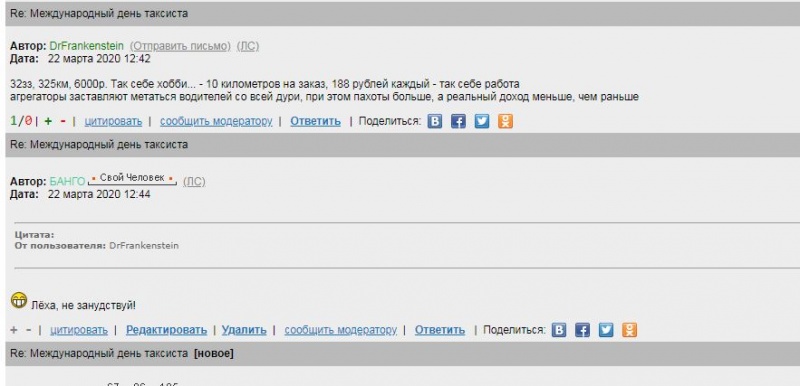Share БАНГО's post on Twitter
Screen dimensions: 800x386
(x=606, y=330)
